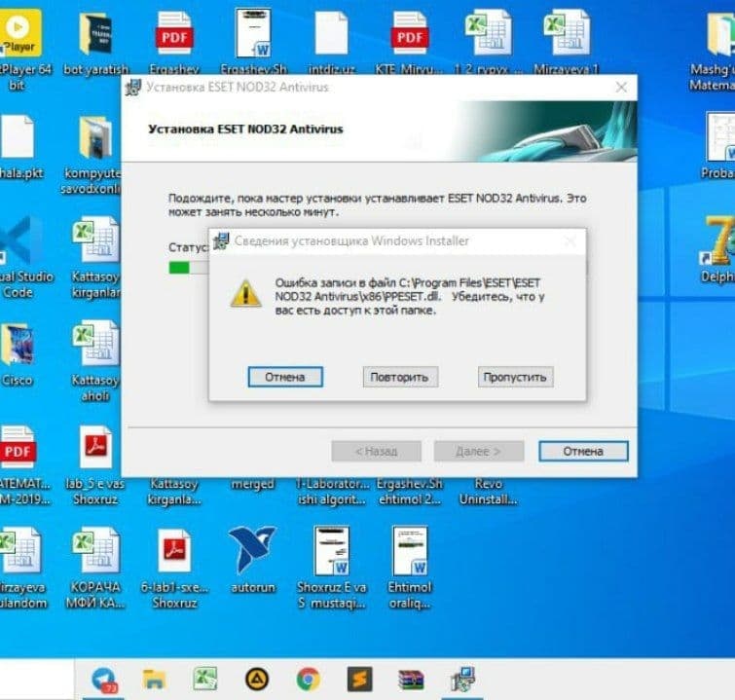Click the Windows Installer dialog title icon

pyautogui.click(x=221, y=241)
